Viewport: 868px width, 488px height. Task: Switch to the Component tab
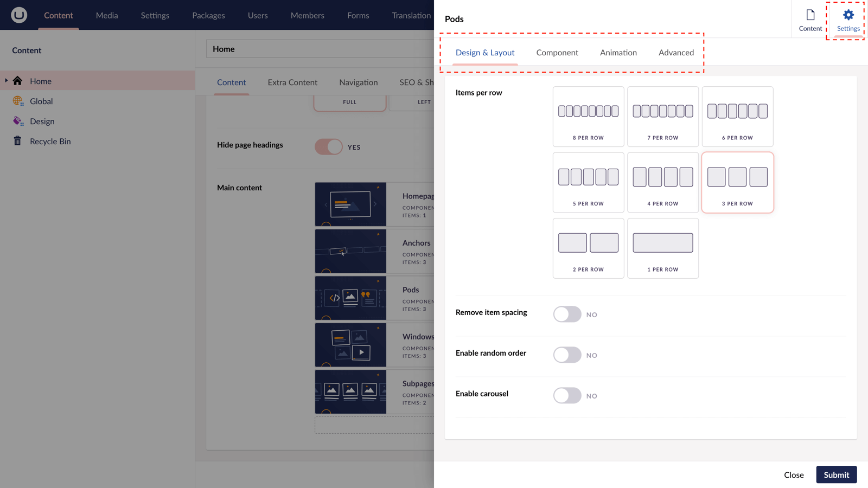(x=557, y=53)
